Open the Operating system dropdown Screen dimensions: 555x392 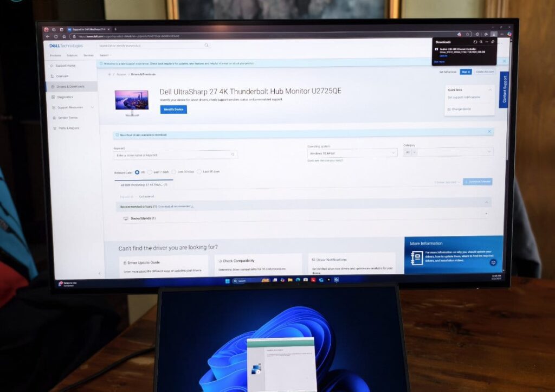[352, 153]
